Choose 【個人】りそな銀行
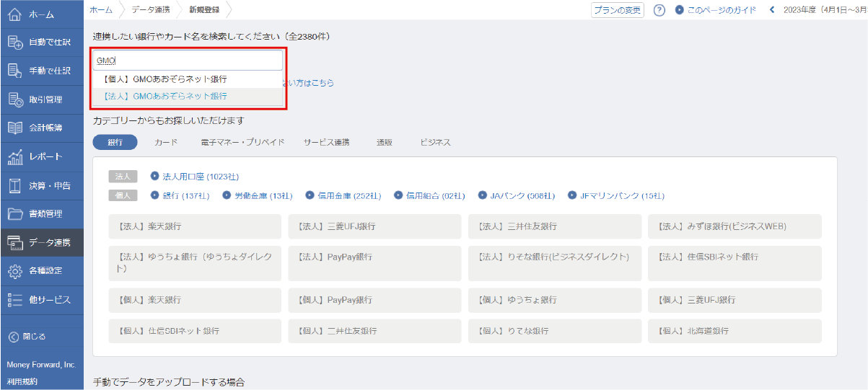Screen dimensions: 868x390 [555, 331]
